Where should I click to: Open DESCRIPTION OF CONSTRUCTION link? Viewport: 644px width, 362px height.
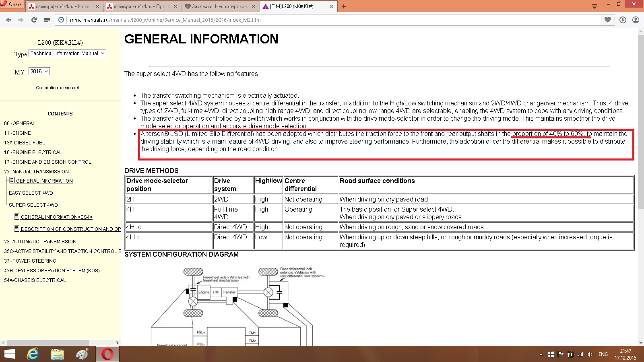tap(70, 229)
